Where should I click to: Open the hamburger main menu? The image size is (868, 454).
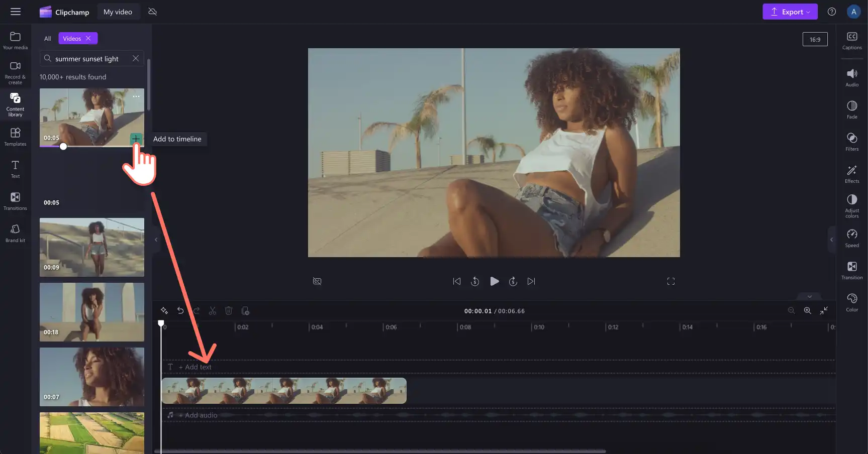pyautogui.click(x=16, y=12)
